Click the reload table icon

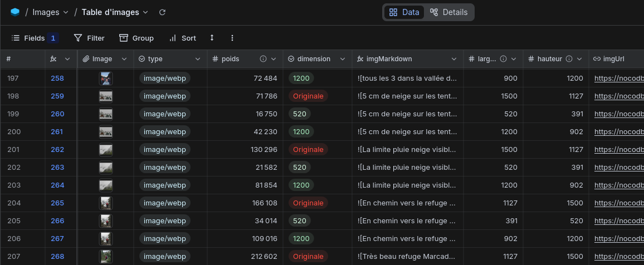point(162,12)
